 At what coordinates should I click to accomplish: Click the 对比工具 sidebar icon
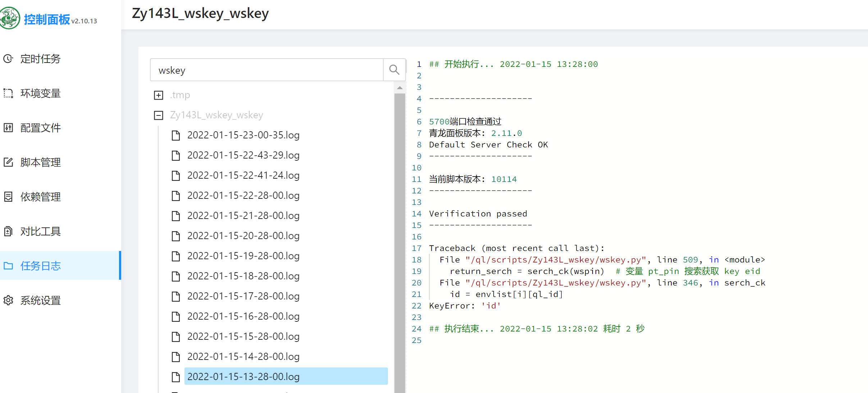click(8, 231)
